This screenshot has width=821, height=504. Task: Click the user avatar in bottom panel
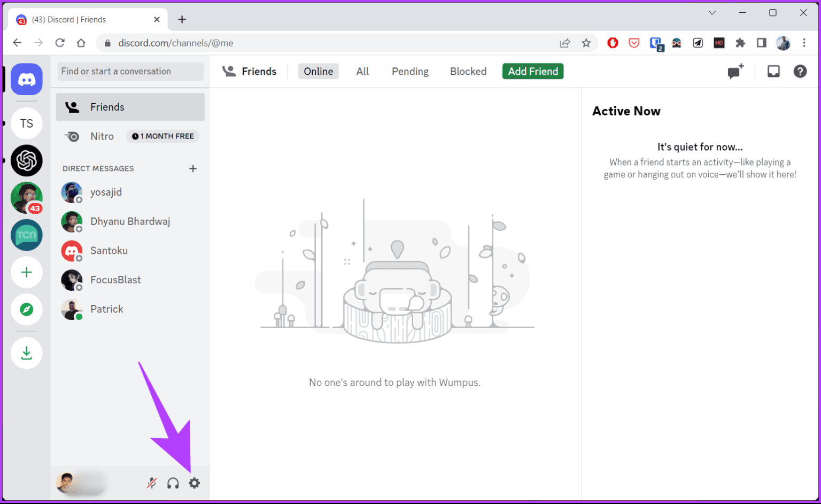pos(66,483)
